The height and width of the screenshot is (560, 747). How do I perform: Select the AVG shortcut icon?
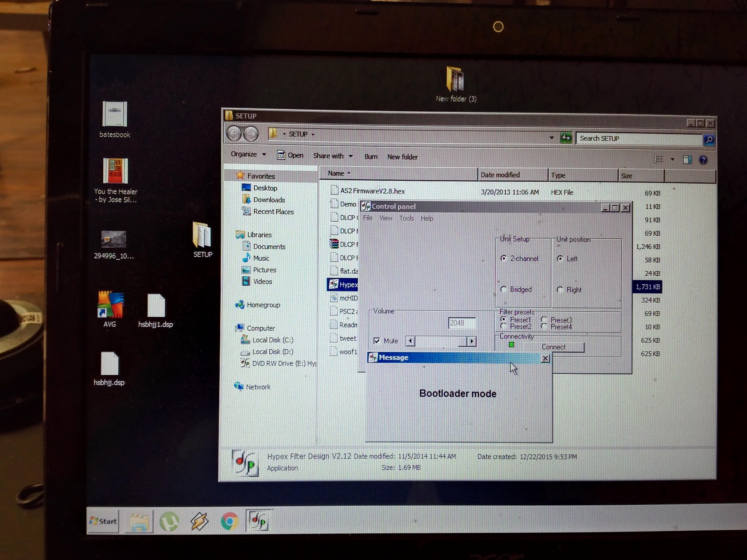click(x=110, y=309)
